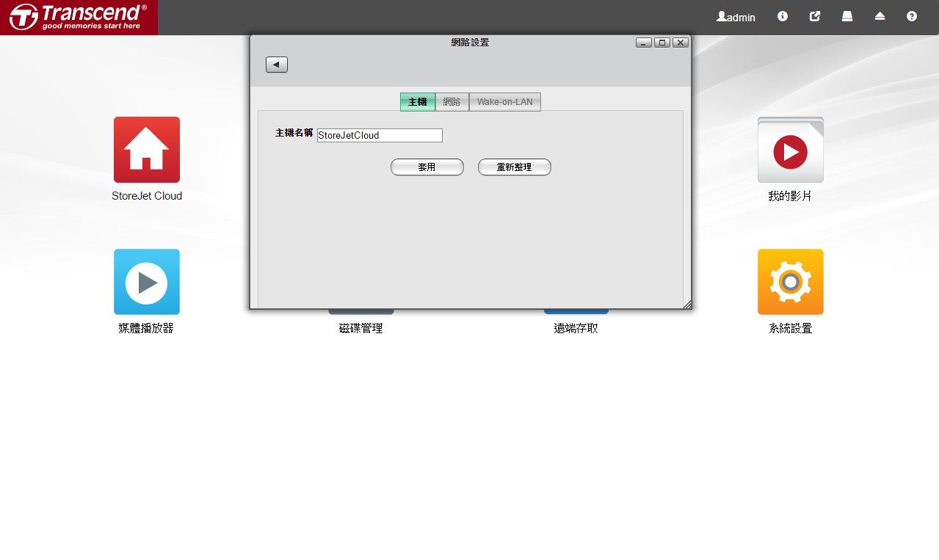Image resolution: width=939 pixels, height=560 pixels.
Task: Focus the 主機名稱 hostname input field
Action: point(380,135)
